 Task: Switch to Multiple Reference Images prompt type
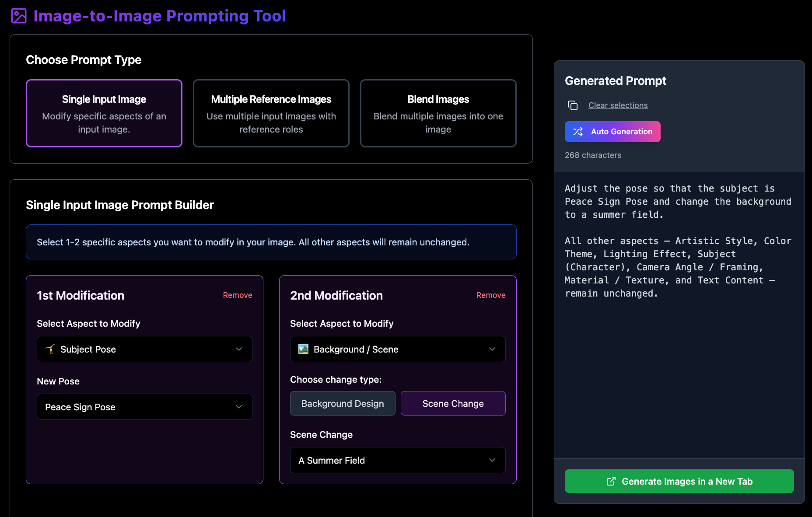point(271,113)
